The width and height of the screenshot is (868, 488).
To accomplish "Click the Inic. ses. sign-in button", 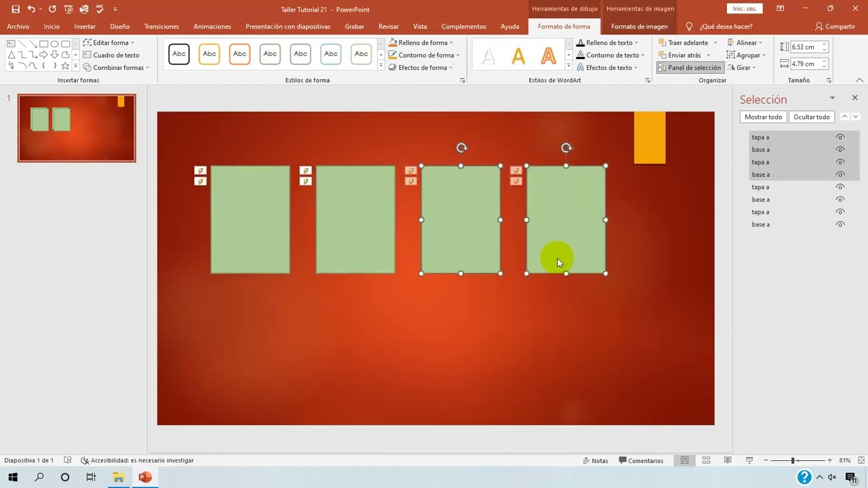I will pyautogui.click(x=744, y=9).
